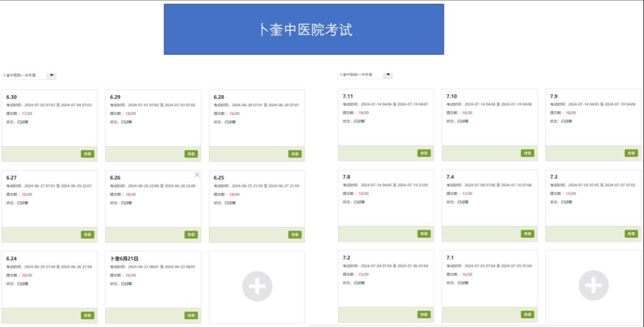The height and width of the screenshot is (327, 644).
Task: Close the 6.26 exam card
Action: (197, 175)
